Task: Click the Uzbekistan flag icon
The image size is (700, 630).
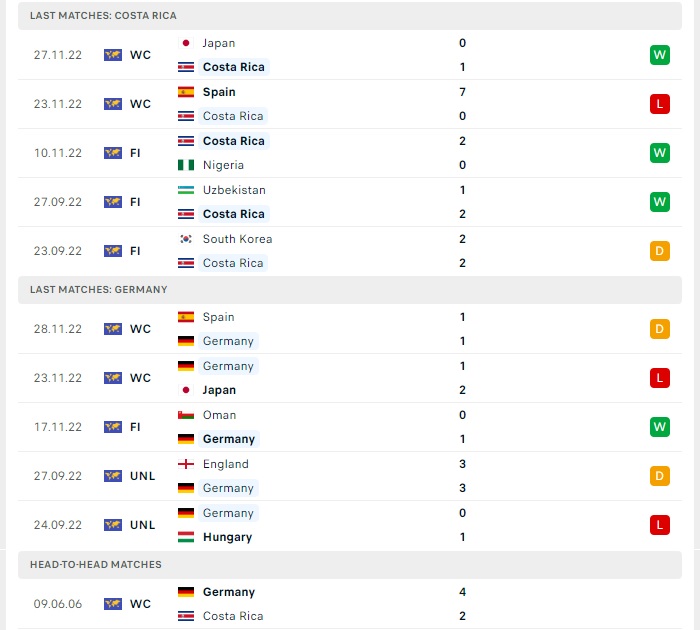Action: (186, 190)
